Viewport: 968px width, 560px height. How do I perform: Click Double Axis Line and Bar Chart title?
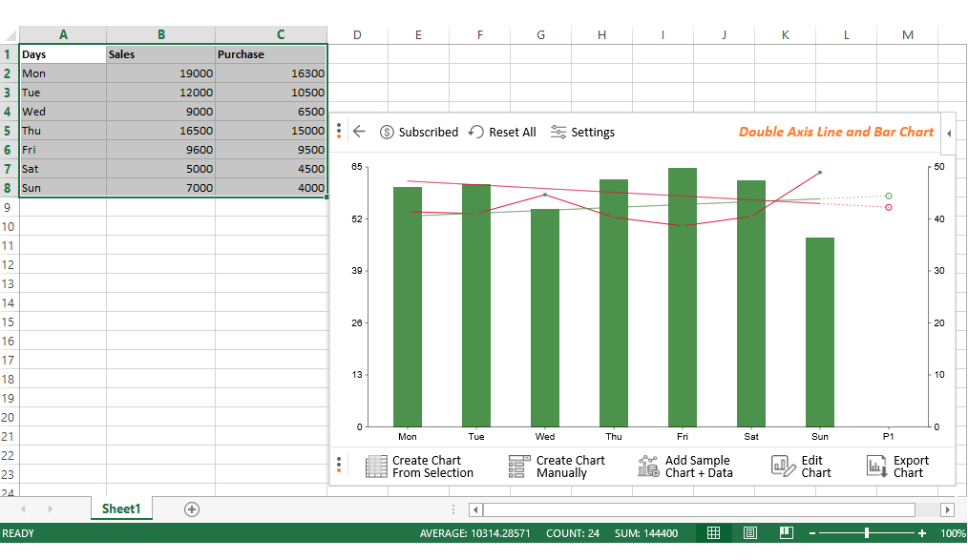coord(836,132)
